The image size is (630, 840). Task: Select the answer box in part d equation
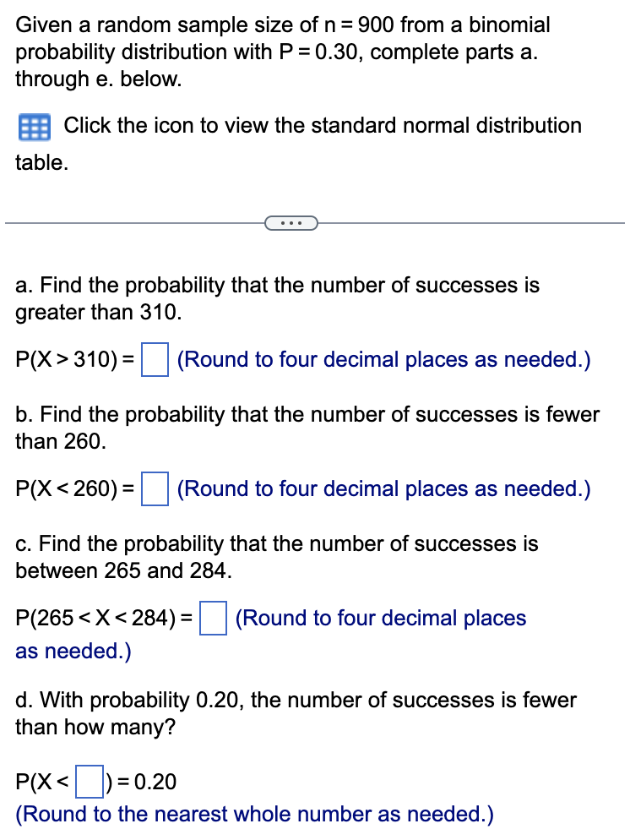(x=91, y=781)
